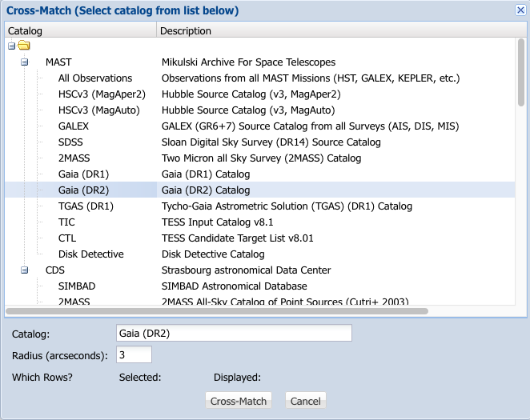Click 'Hubble Source Catalog (v3, MagAuto)' description
530x420 pixels.
pos(248,110)
